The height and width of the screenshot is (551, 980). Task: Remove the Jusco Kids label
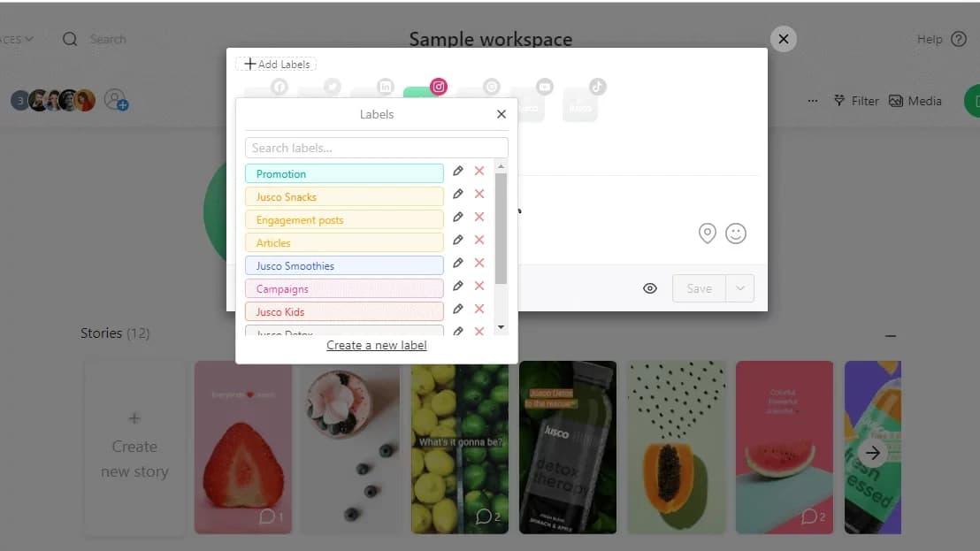(479, 310)
